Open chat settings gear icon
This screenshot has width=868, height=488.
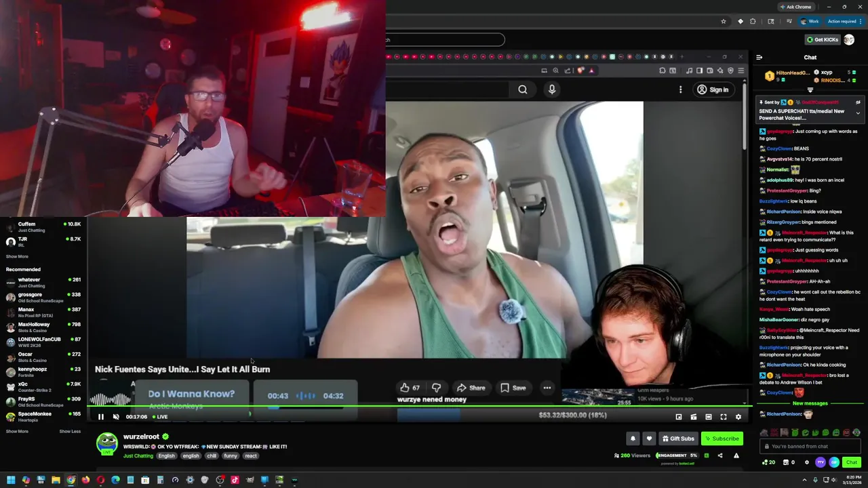pos(806,462)
